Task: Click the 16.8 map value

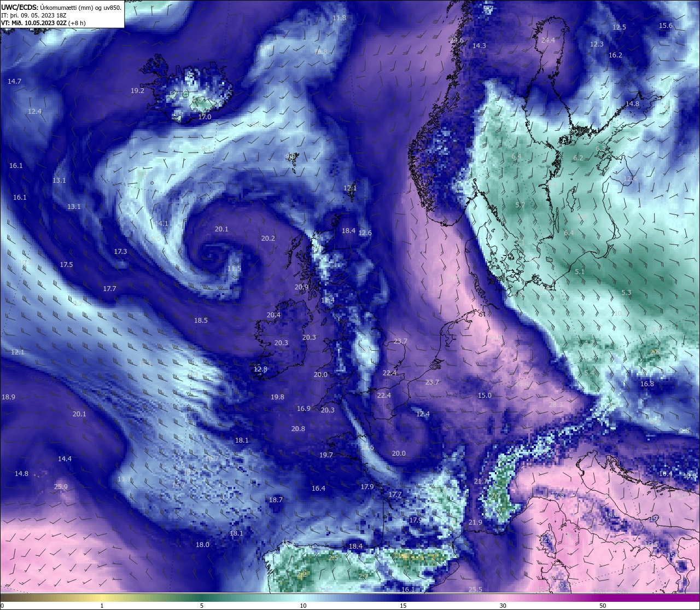Action: pos(647,384)
